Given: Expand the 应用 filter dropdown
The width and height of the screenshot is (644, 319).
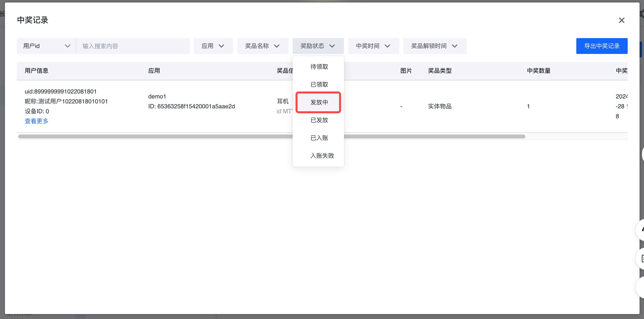Looking at the screenshot, I should [213, 46].
